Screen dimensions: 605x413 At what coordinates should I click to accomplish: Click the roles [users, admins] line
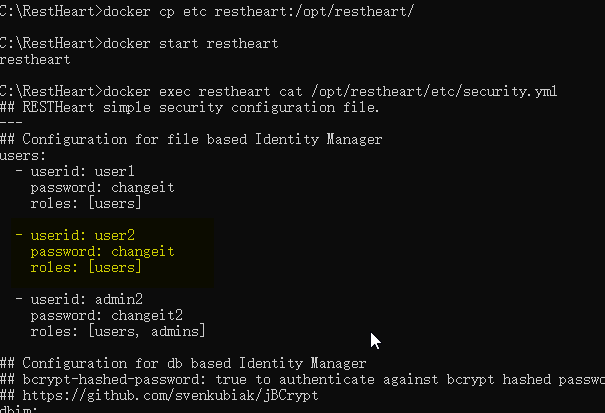pos(118,332)
